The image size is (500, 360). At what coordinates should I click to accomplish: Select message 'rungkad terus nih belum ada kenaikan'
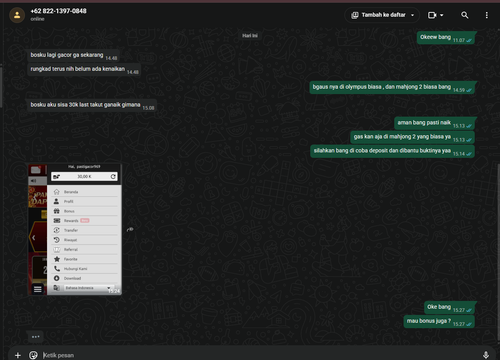pos(84,69)
